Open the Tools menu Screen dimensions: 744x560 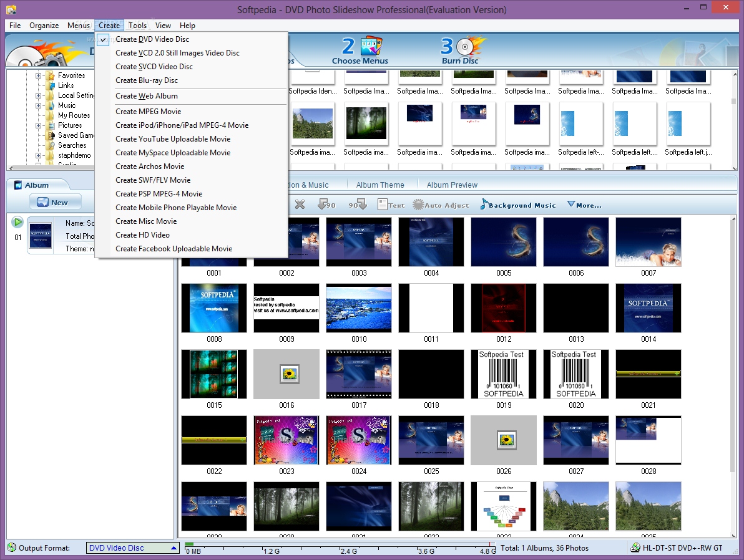pos(137,26)
